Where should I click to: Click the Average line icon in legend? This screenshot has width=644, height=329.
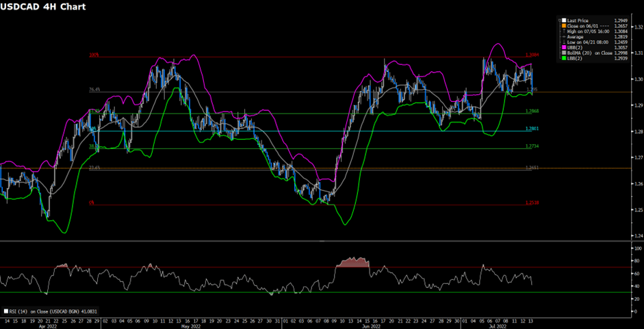(563, 38)
